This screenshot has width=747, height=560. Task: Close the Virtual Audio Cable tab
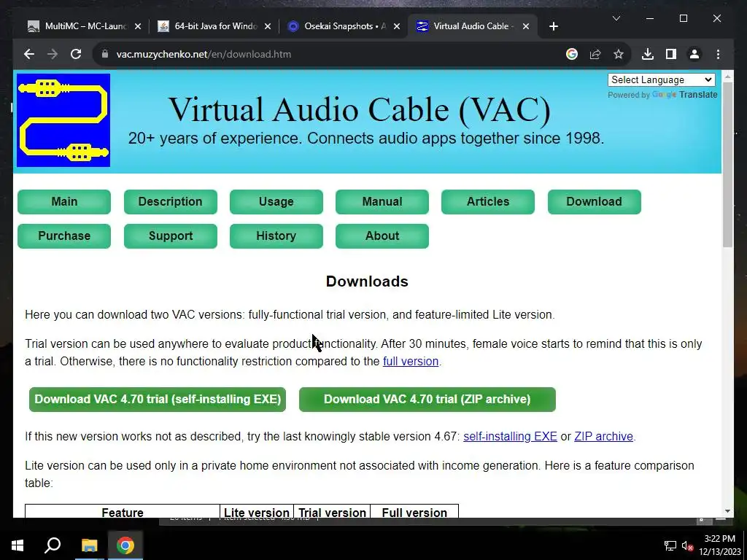525,27
